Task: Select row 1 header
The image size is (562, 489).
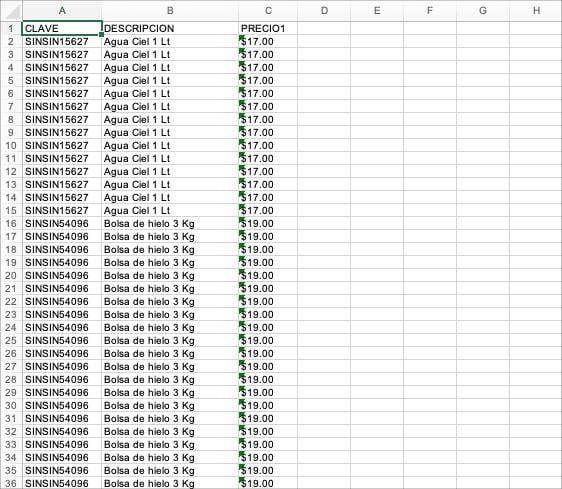Action: (x=11, y=28)
